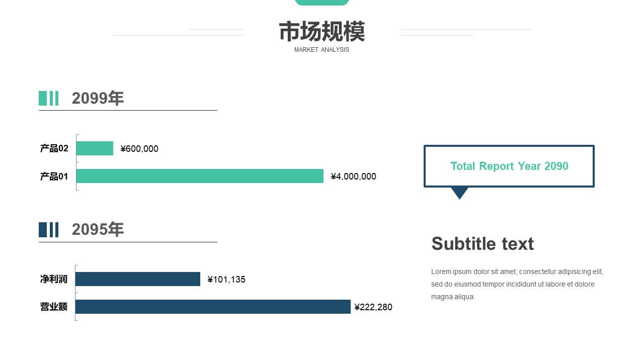
Task: Click the navy bar icon beside 2095年
Action: [48, 230]
